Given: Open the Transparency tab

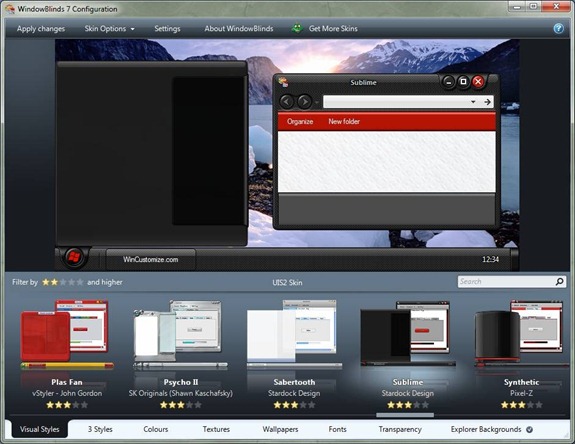Looking at the screenshot, I should pyautogui.click(x=400, y=429).
